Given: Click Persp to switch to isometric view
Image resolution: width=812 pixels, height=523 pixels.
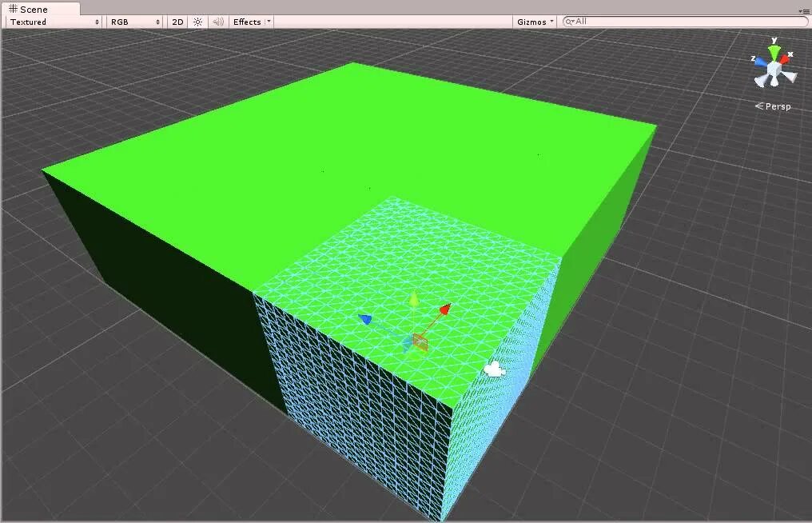Looking at the screenshot, I should 776,105.
